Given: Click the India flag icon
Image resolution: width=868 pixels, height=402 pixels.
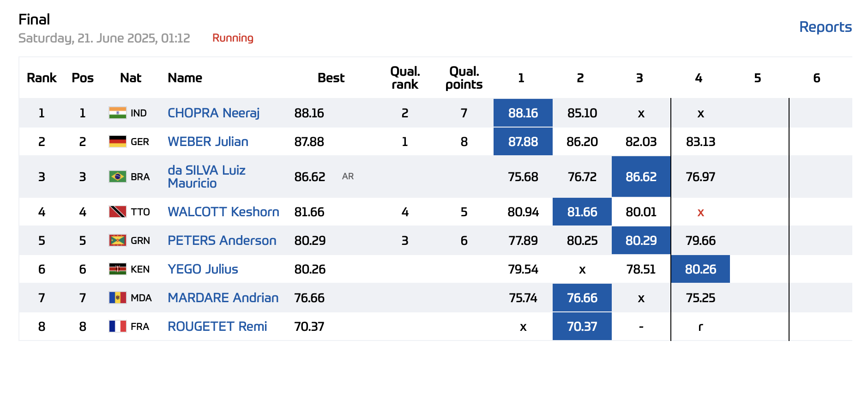Looking at the screenshot, I should (x=117, y=113).
